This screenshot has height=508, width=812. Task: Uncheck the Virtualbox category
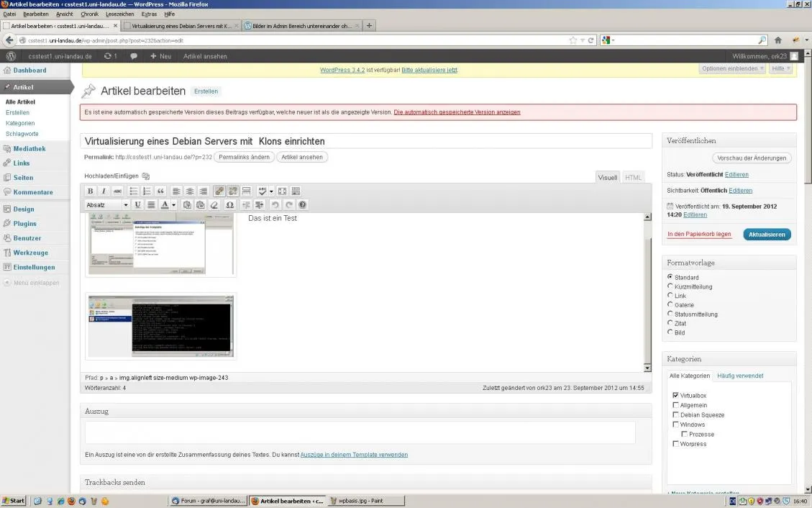point(675,395)
